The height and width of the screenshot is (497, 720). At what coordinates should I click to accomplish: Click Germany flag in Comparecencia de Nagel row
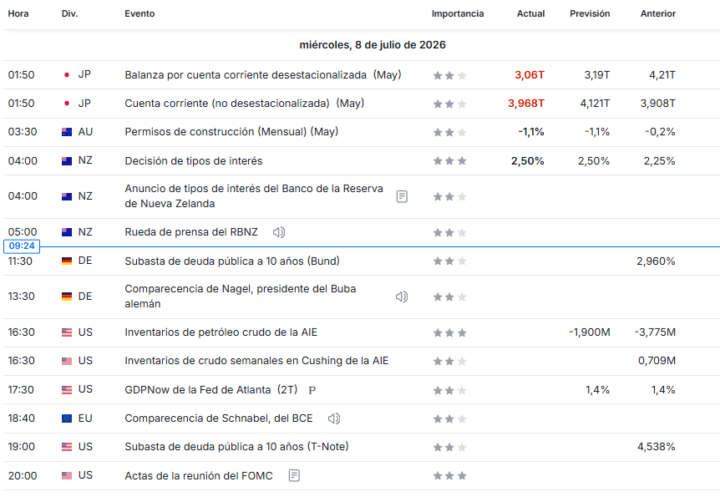coord(67,297)
